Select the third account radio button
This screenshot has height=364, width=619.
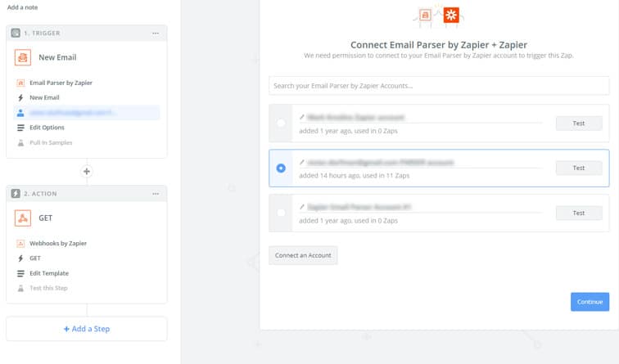pyautogui.click(x=282, y=213)
